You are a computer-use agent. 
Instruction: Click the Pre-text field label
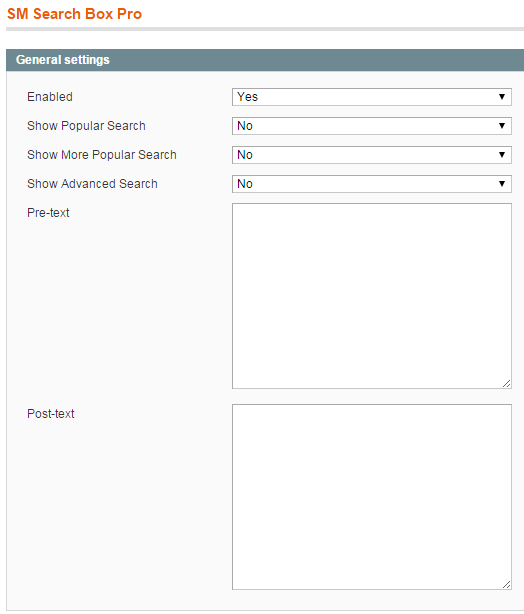pyautogui.click(x=48, y=213)
